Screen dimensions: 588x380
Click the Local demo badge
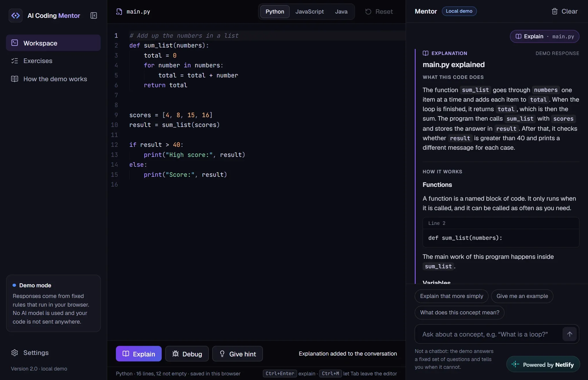[x=459, y=11]
